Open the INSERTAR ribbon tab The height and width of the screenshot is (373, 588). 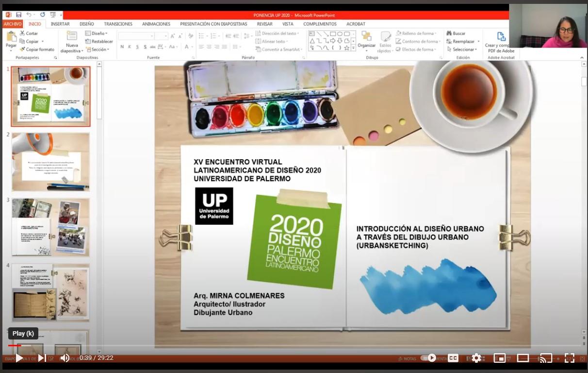(60, 24)
